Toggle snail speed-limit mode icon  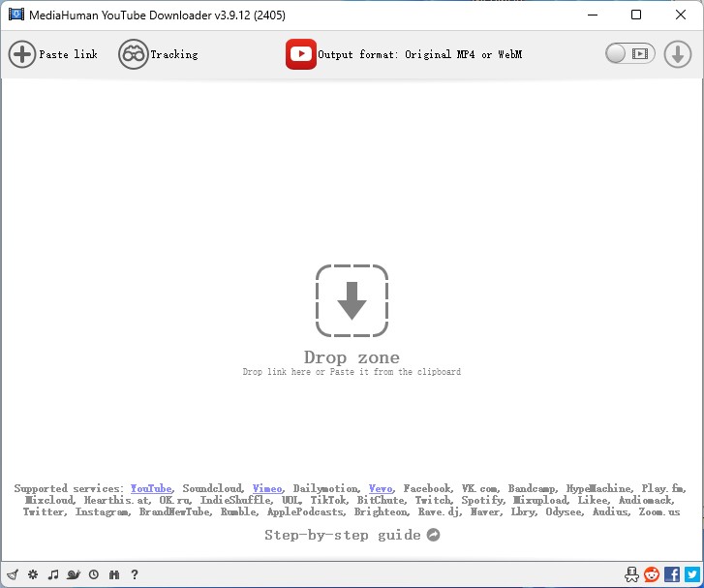(x=74, y=574)
